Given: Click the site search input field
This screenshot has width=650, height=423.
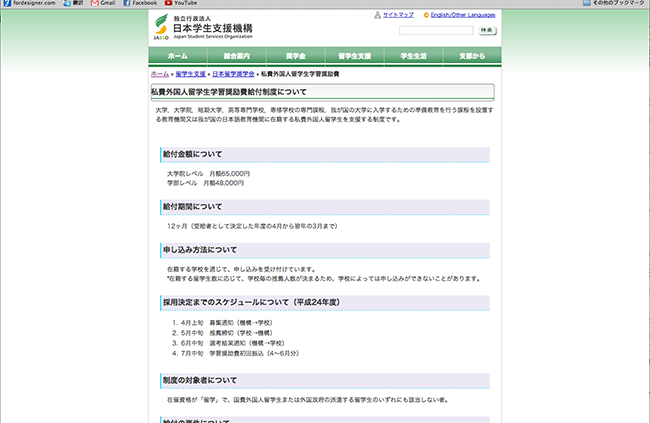Looking at the screenshot, I should (x=435, y=31).
